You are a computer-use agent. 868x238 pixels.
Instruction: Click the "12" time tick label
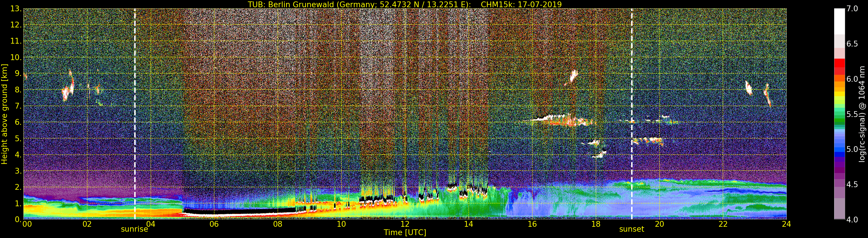coord(405,224)
